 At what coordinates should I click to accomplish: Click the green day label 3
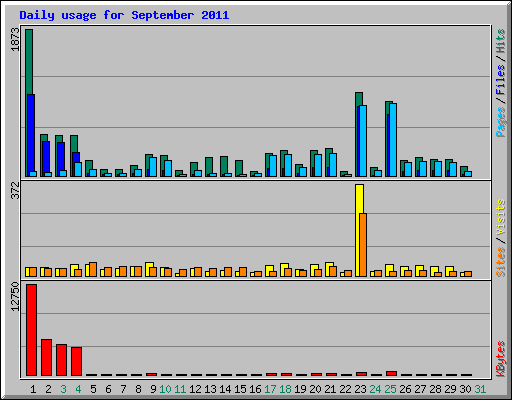[63, 389]
